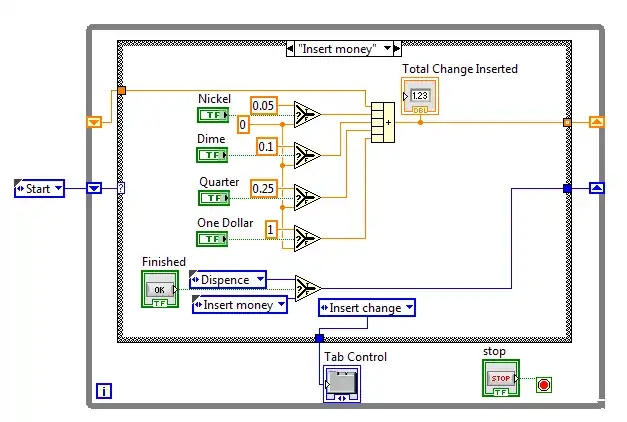Click the Dime boolean terminal
The width and height of the screenshot is (627, 422).
point(213,154)
